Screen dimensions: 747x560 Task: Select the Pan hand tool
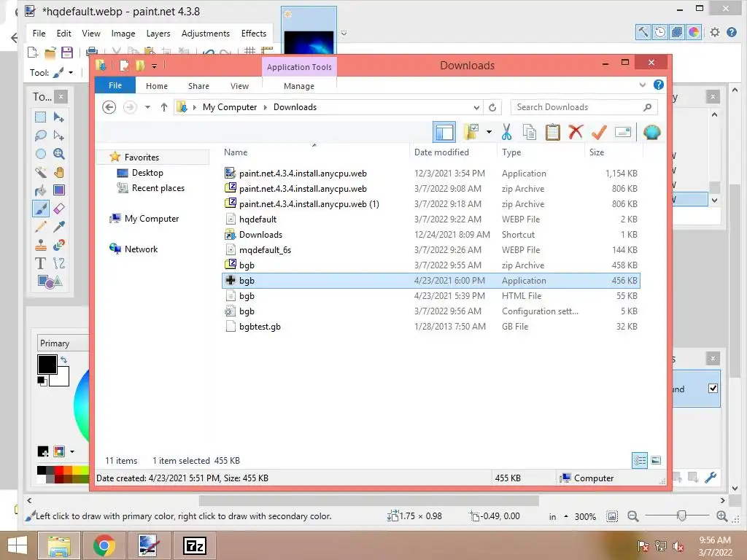pos(59,172)
